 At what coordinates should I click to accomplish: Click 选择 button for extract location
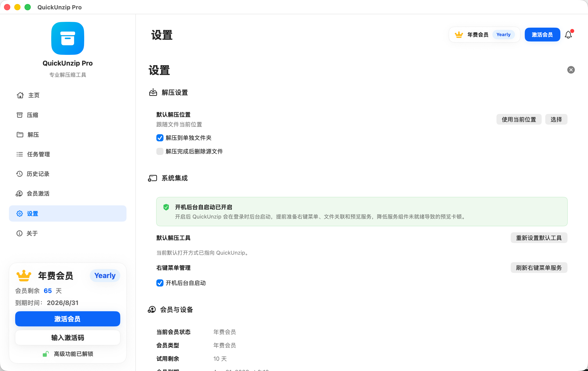(x=556, y=120)
